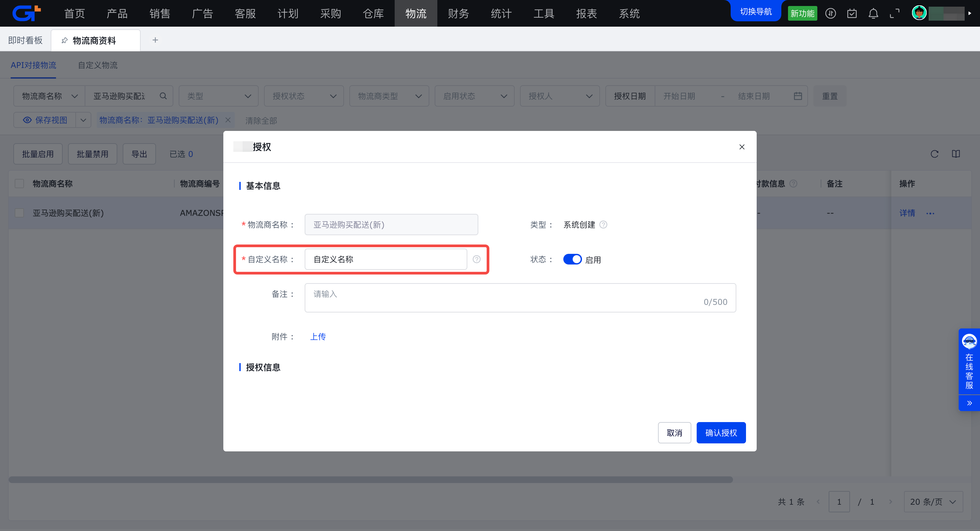Click the help icon next to 系统创建
Screen dimensions: 980x531
click(x=603, y=225)
